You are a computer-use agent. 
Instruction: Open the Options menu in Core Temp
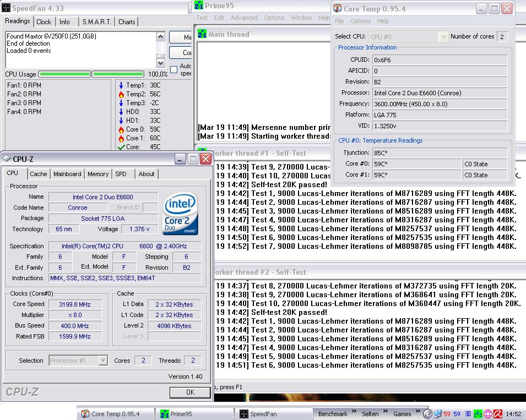pyautogui.click(x=361, y=21)
